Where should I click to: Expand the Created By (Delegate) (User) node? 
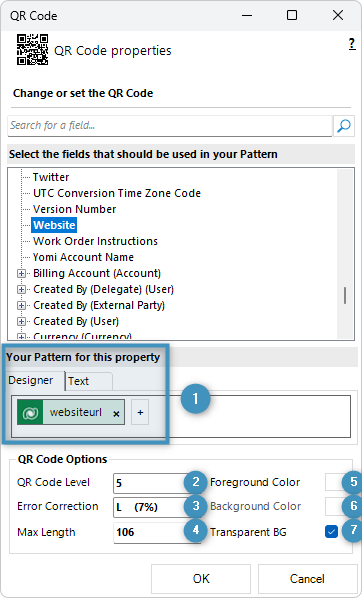(21, 289)
